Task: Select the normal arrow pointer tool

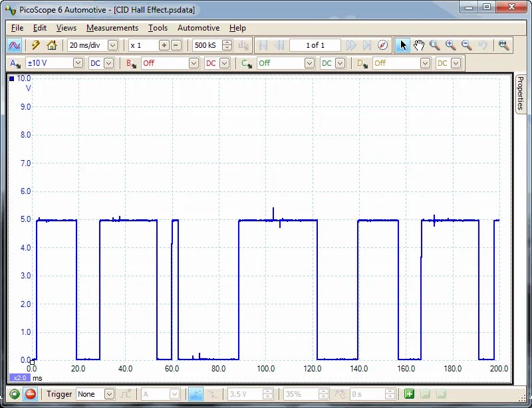Action: click(x=404, y=45)
